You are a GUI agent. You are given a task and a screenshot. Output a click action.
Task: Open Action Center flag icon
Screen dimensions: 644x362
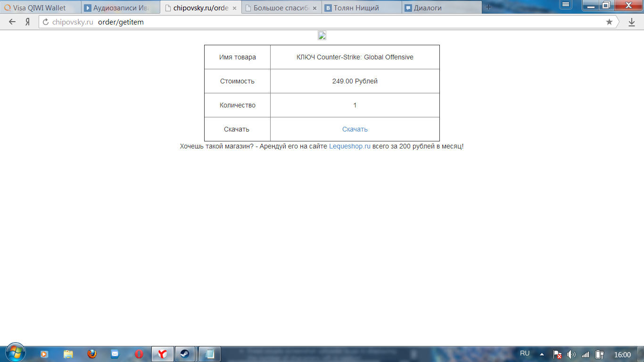coord(557,354)
